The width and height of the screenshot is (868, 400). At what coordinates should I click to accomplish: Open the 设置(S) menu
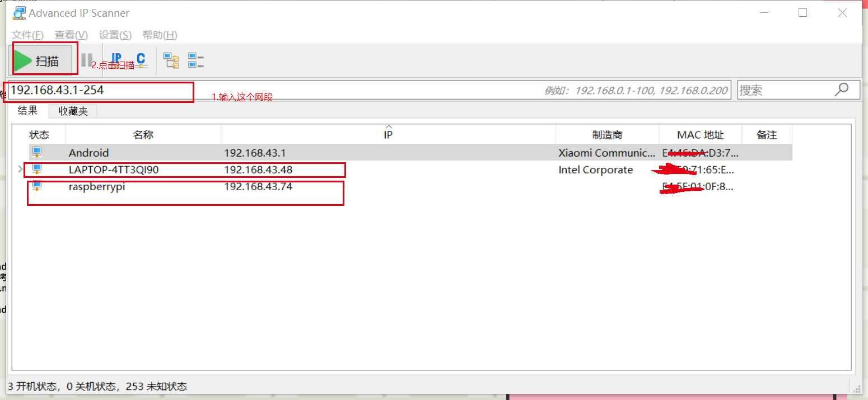pos(115,35)
